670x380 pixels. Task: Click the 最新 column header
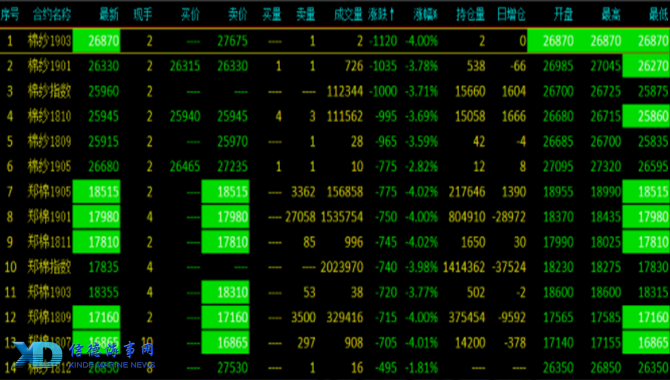pyautogui.click(x=109, y=15)
